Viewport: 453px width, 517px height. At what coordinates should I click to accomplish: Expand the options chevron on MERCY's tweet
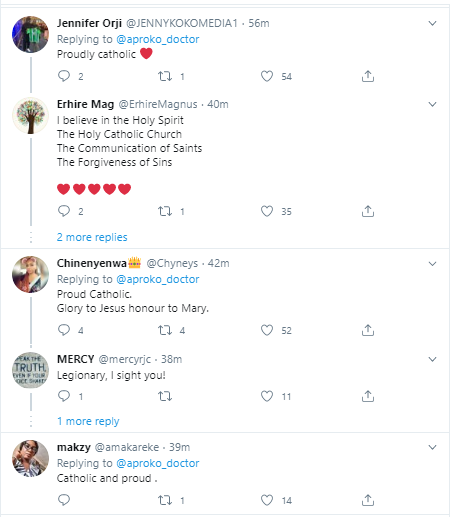[x=432, y=359]
